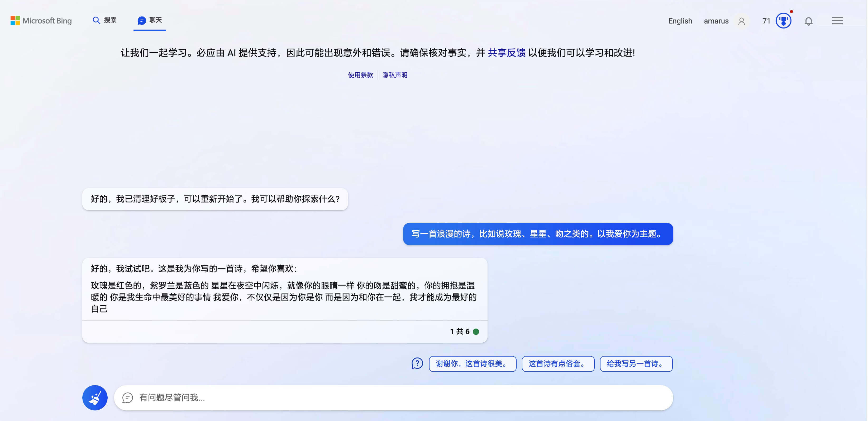Click the question mark help icon
The width and height of the screenshot is (868, 421).
417,364
